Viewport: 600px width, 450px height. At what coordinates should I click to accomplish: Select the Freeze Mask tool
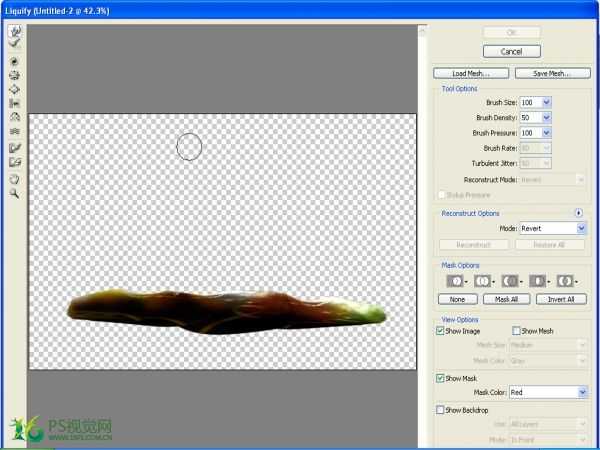(x=15, y=148)
